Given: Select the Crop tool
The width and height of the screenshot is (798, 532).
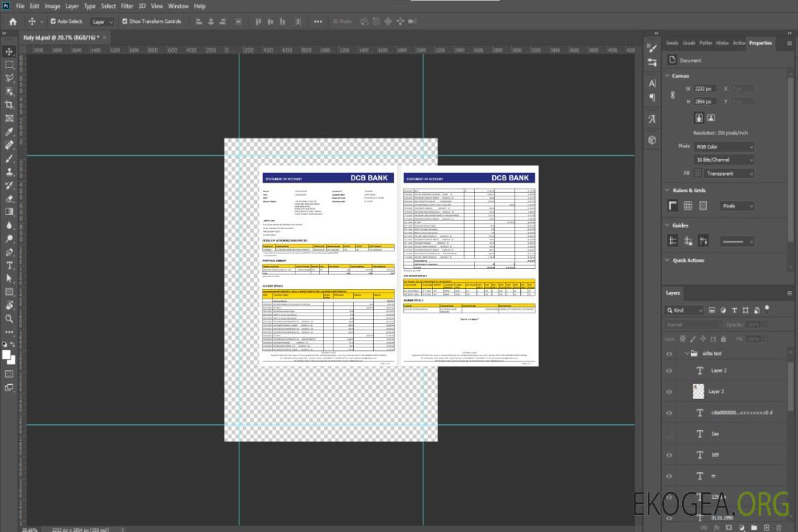Looking at the screenshot, I should (9, 105).
